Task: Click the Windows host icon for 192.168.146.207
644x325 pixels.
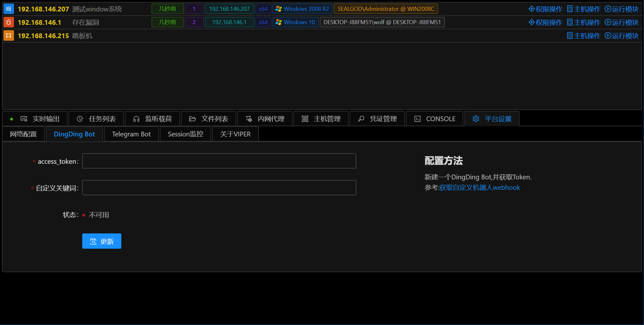Action: pyautogui.click(x=9, y=9)
